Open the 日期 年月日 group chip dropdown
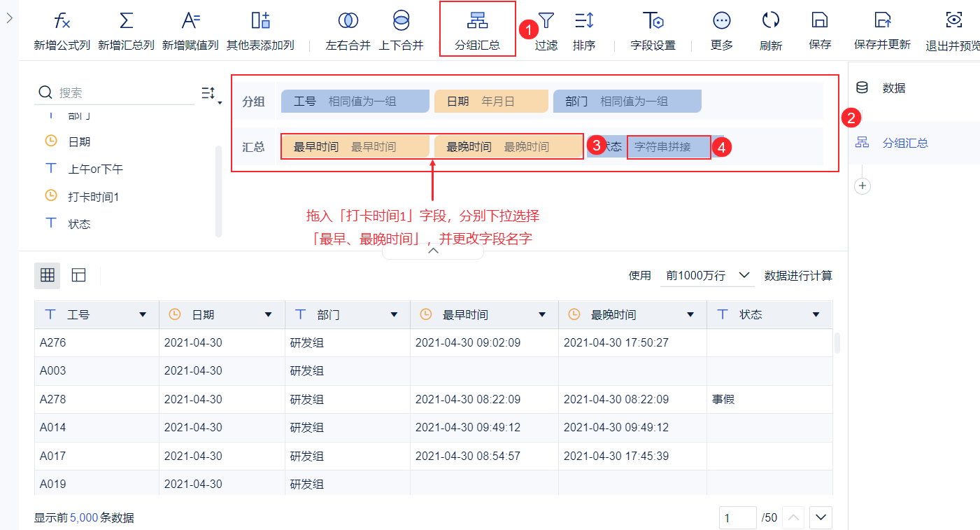 click(491, 101)
